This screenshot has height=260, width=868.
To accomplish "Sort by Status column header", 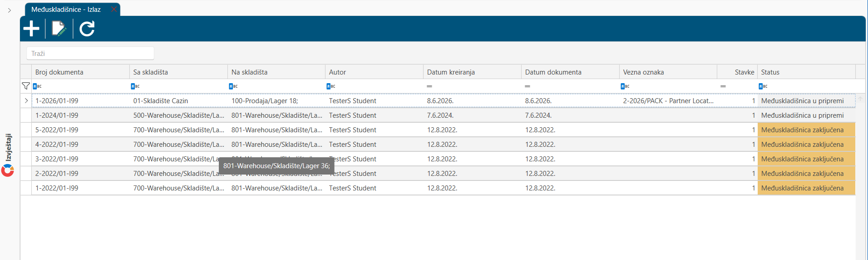I will [806, 72].
